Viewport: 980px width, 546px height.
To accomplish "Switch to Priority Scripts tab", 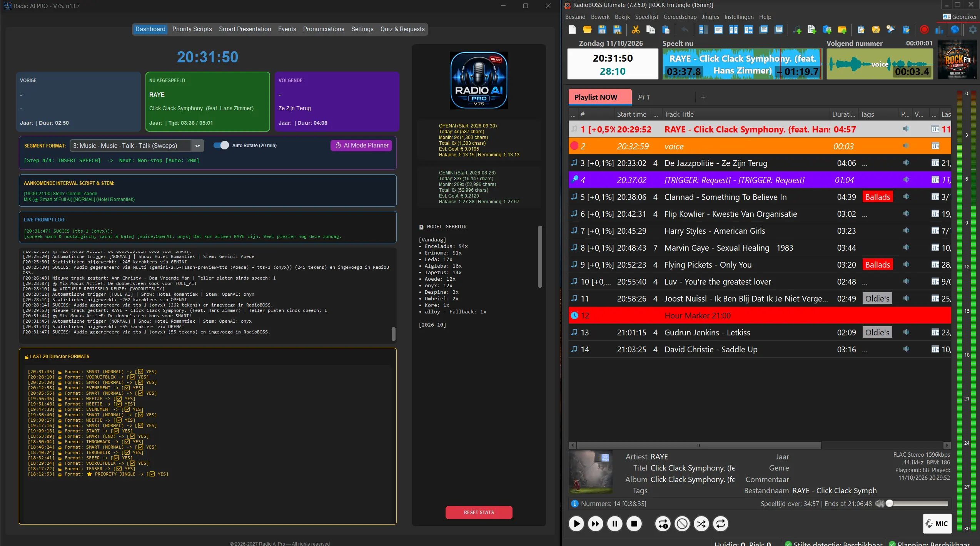I will [x=192, y=29].
